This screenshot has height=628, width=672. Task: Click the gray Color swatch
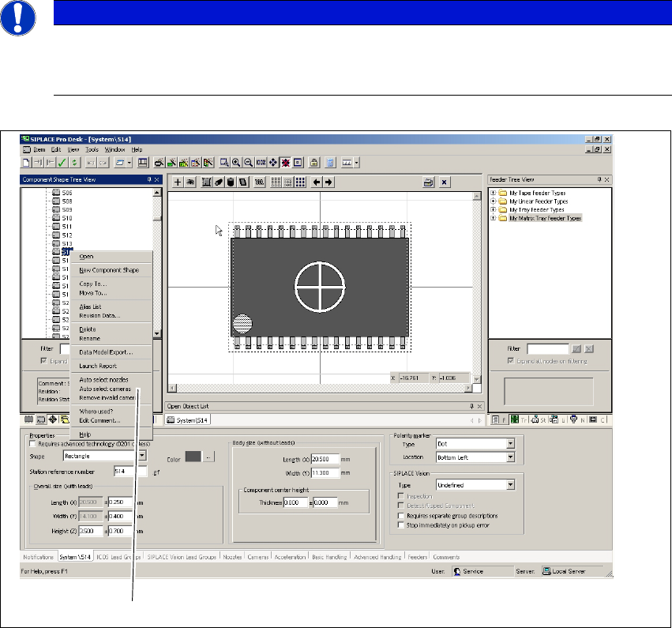(193, 456)
